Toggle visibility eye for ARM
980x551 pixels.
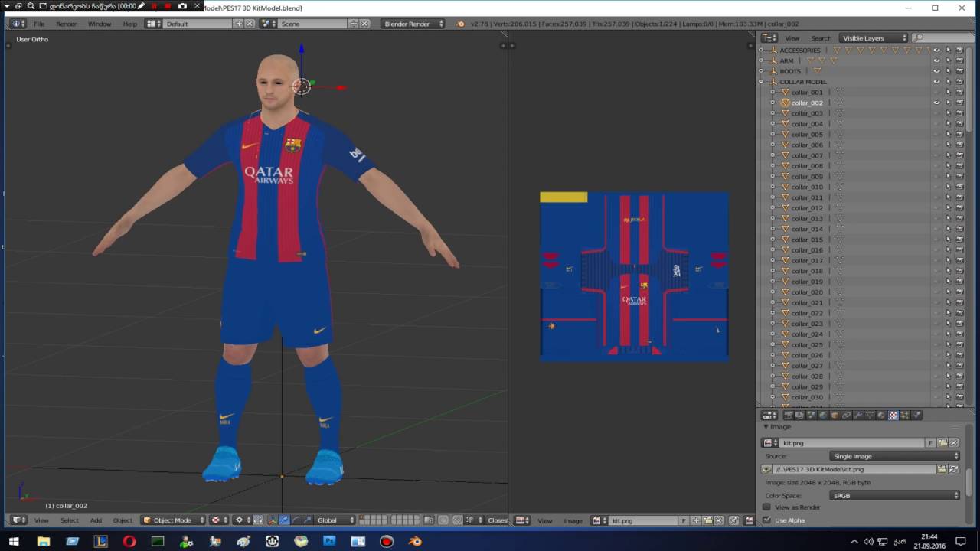click(936, 60)
